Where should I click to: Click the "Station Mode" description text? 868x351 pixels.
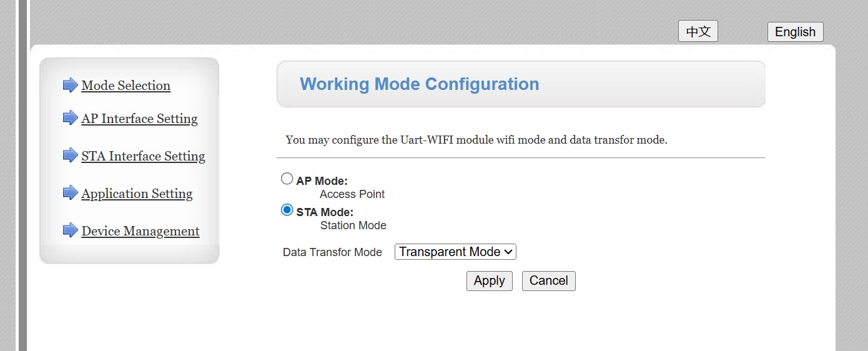tap(353, 225)
